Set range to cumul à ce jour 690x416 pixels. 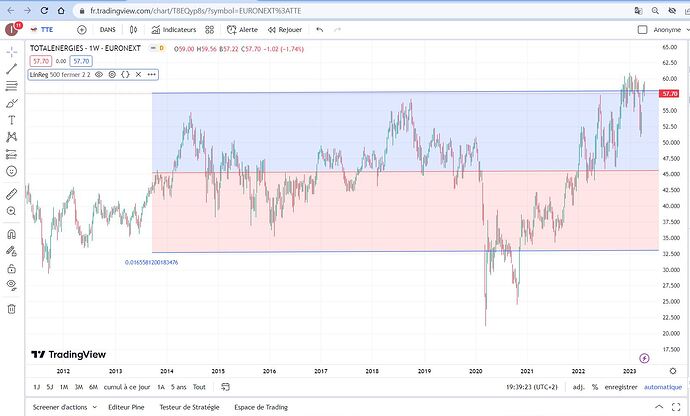[127, 387]
